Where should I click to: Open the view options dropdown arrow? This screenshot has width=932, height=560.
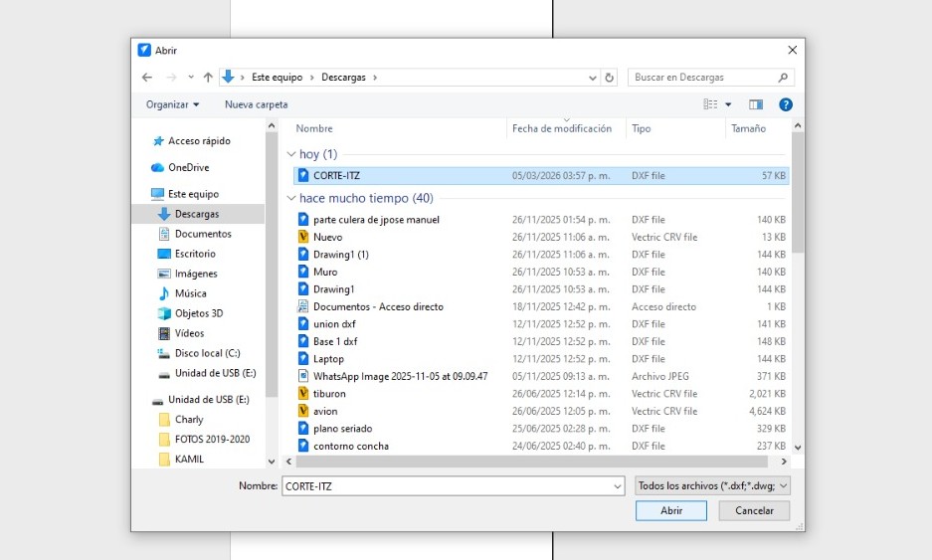click(728, 104)
